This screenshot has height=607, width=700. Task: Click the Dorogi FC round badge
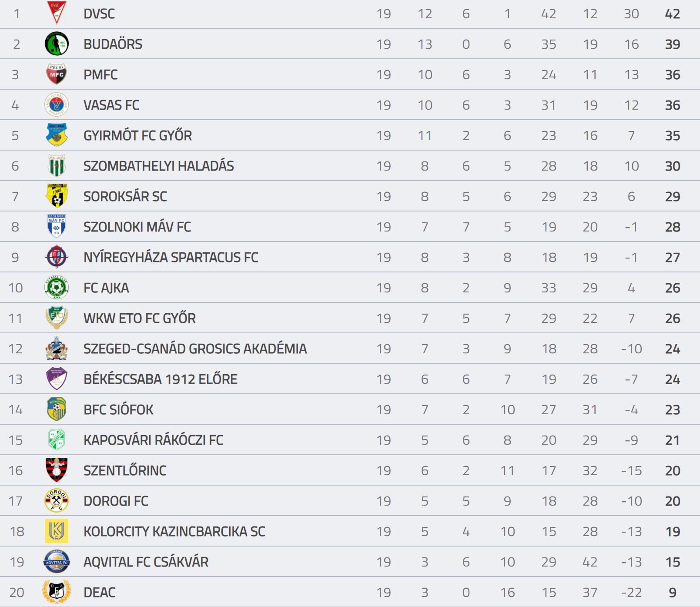[57, 500]
